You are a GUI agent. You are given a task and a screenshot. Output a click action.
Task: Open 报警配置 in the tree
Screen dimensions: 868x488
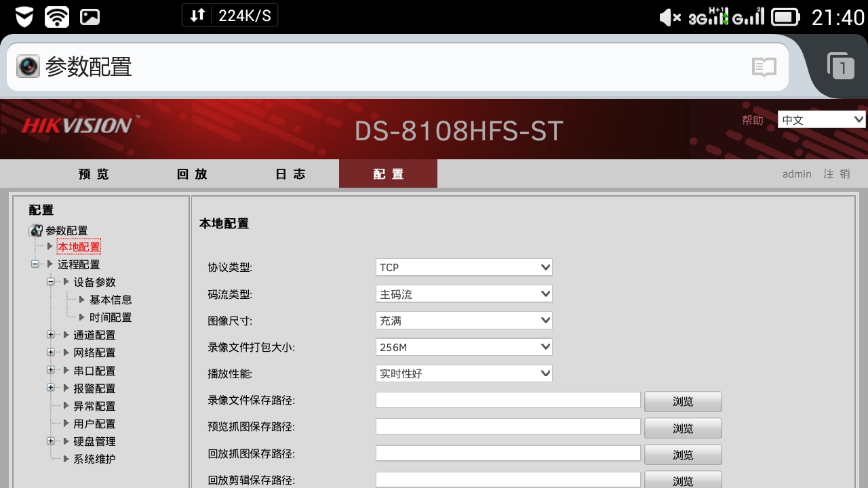tap(94, 388)
